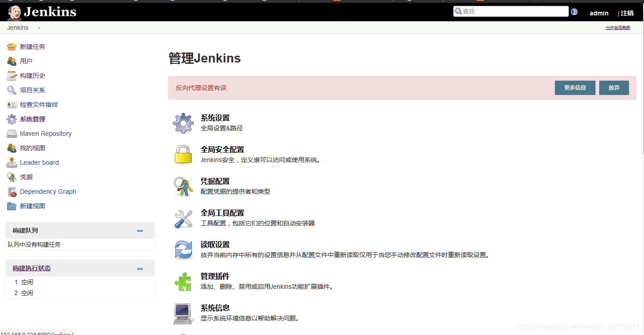Click the 管理插件 puzzle piece icon
Viewport: 644px width, 335px height.
(183, 281)
